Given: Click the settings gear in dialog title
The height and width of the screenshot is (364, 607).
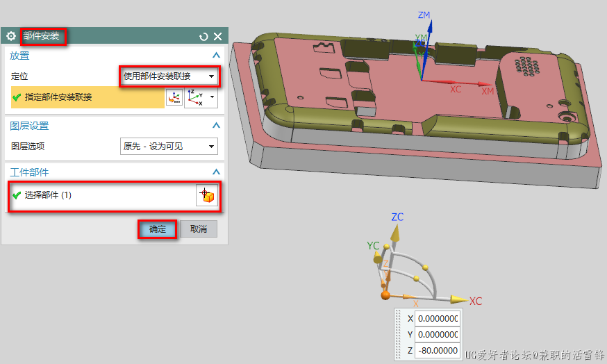Looking at the screenshot, I should pos(10,36).
